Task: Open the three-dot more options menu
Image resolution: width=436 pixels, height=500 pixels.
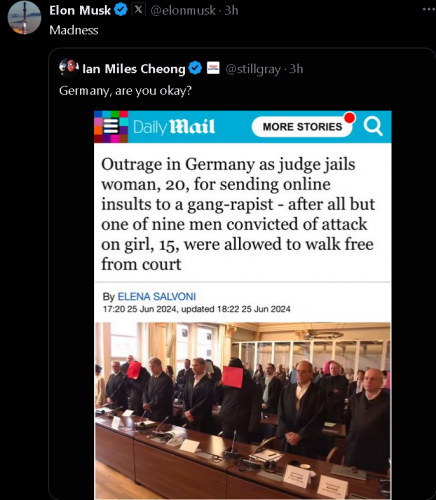Action: [x=429, y=9]
